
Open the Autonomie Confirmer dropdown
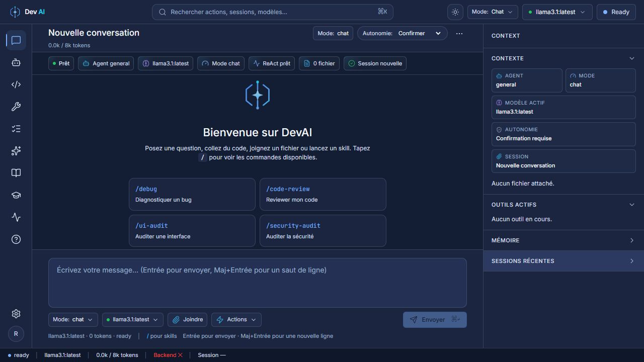point(403,33)
